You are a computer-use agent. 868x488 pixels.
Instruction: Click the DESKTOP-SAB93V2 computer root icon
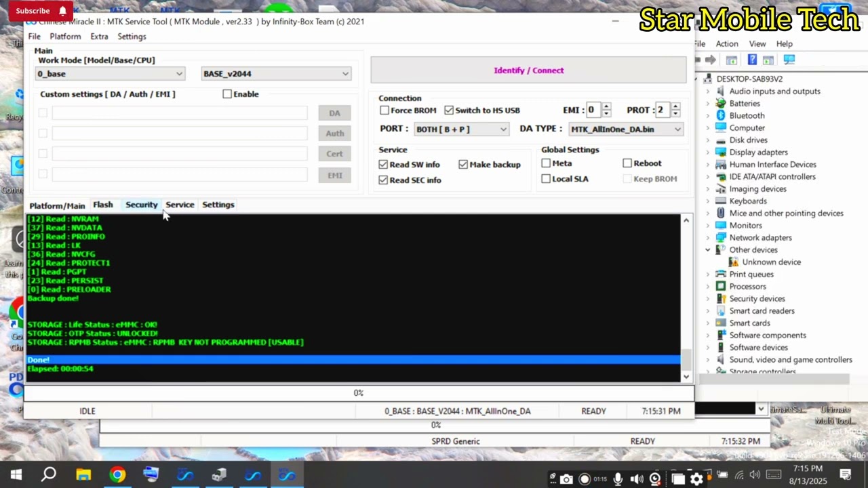709,79
